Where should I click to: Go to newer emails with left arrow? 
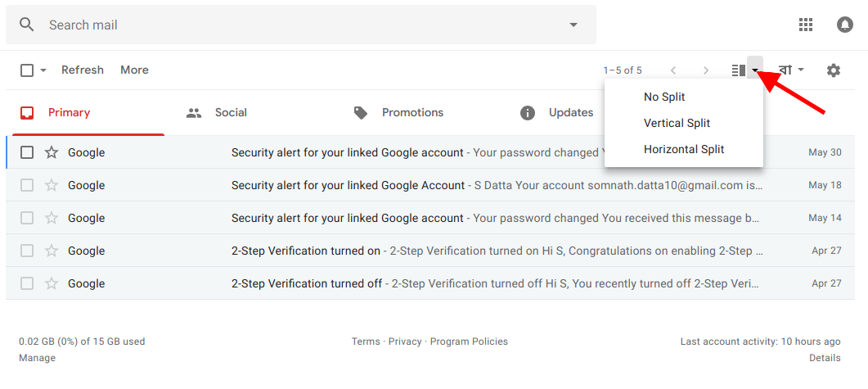point(673,70)
